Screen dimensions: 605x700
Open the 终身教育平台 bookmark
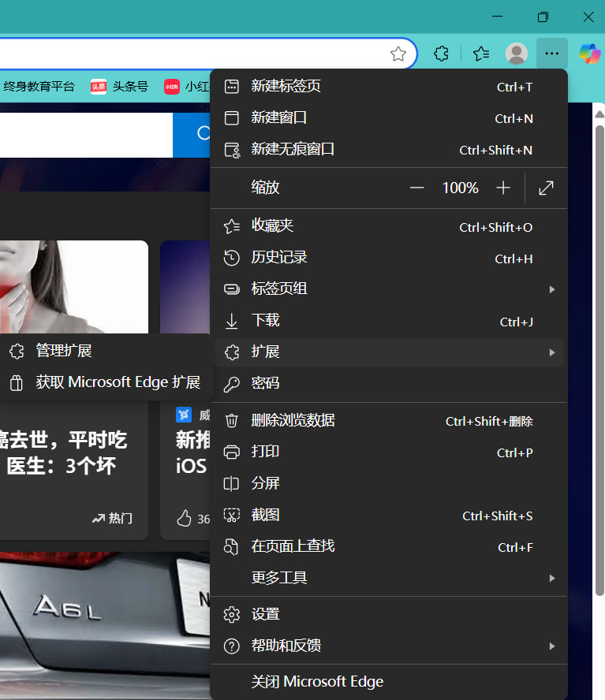[x=39, y=86]
